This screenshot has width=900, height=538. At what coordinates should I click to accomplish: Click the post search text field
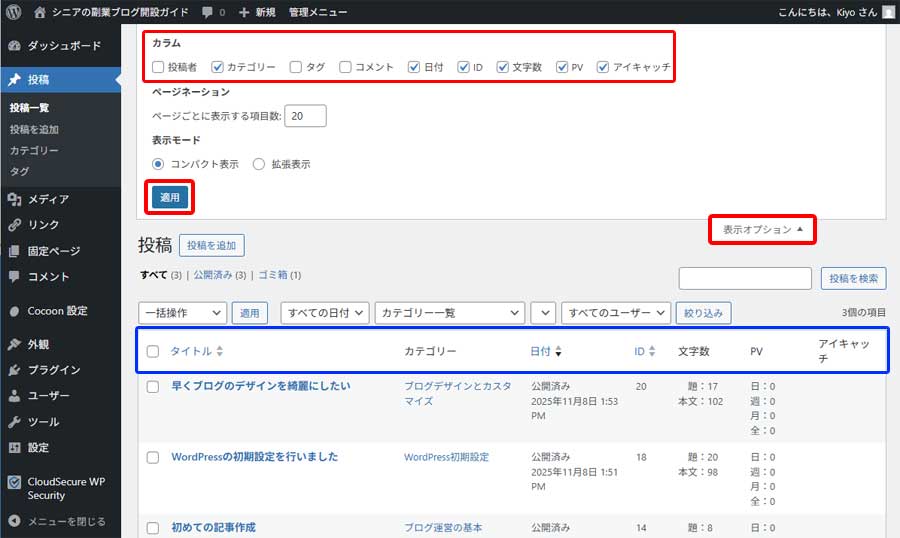pyautogui.click(x=745, y=278)
